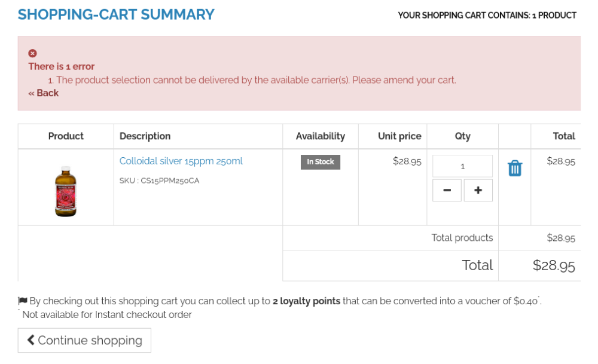Open the Colloidal silver 15ppm 250ml product link
598x364 pixels.
pos(182,161)
